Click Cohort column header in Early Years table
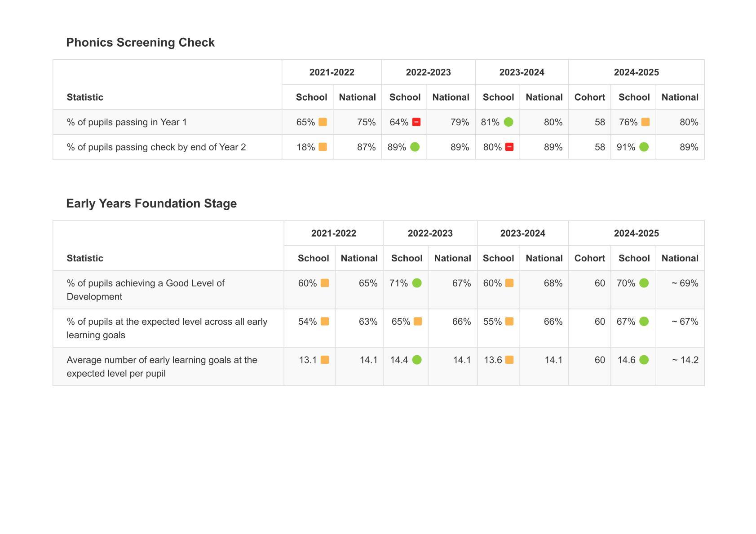Viewport: 756px width, 534px height. tap(589, 258)
